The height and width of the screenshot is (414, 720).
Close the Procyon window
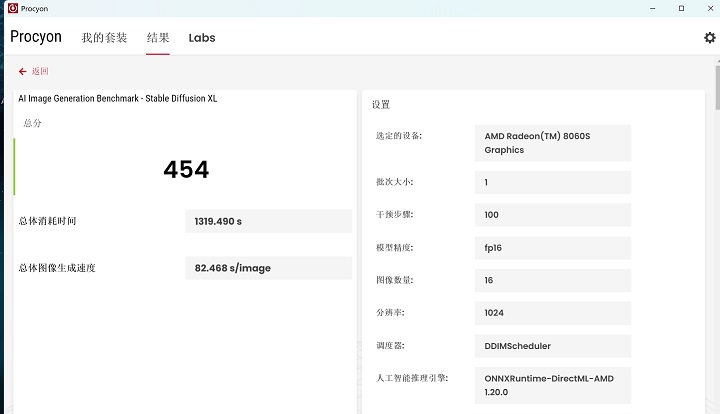(x=710, y=8)
